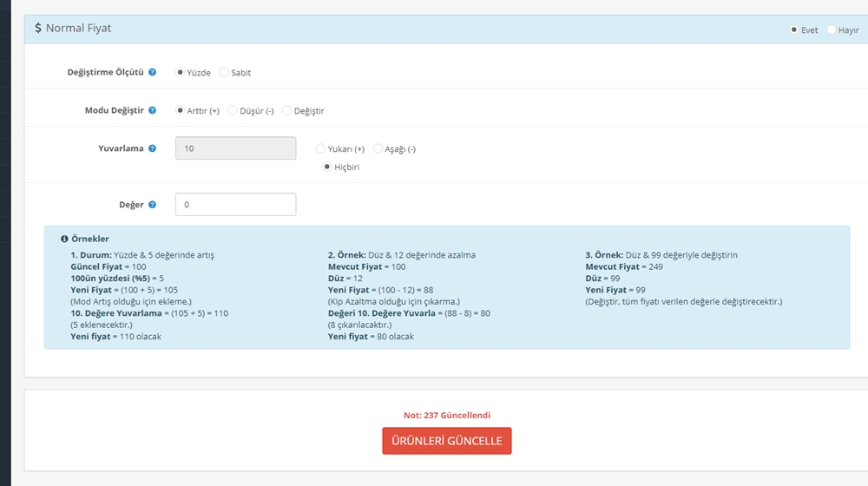This screenshot has width=868, height=486.
Task: Select Yukarı (+) rounding option
Action: (x=320, y=148)
